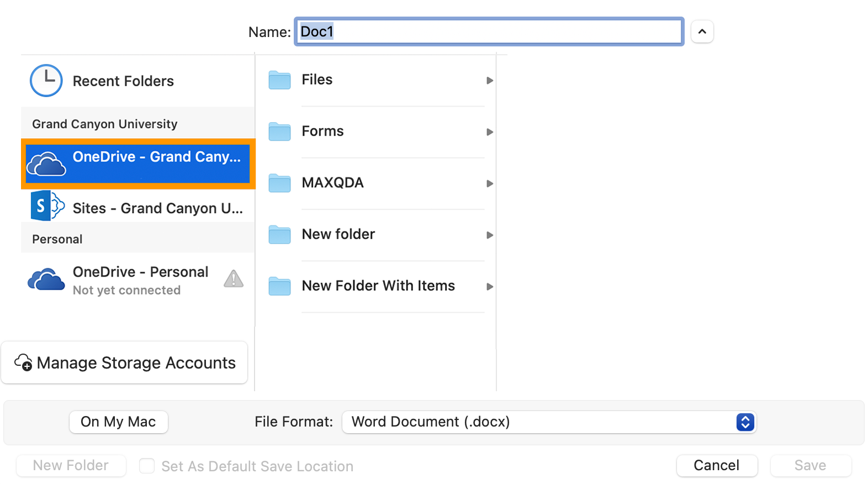
Task: Click the Forms folder icon
Action: coord(279,131)
